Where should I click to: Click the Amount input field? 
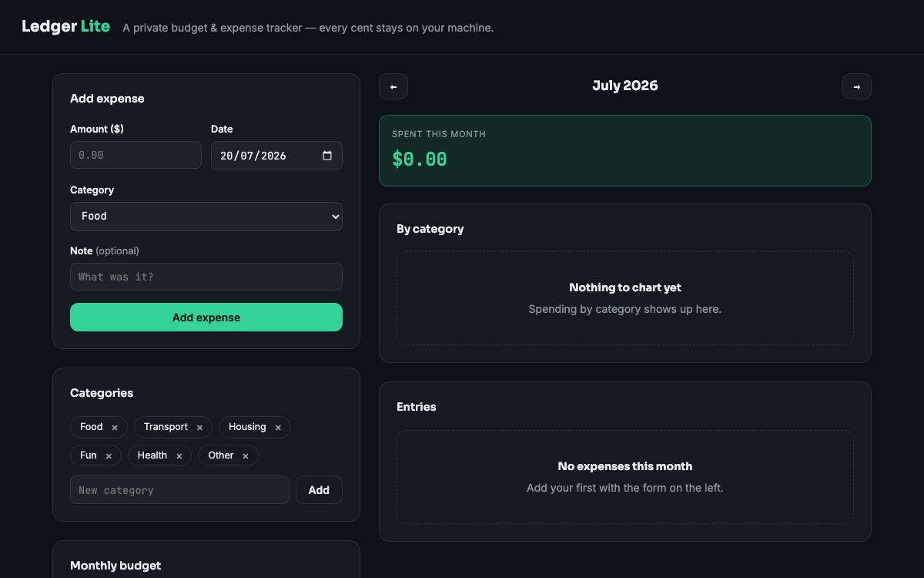[x=136, y=155]
